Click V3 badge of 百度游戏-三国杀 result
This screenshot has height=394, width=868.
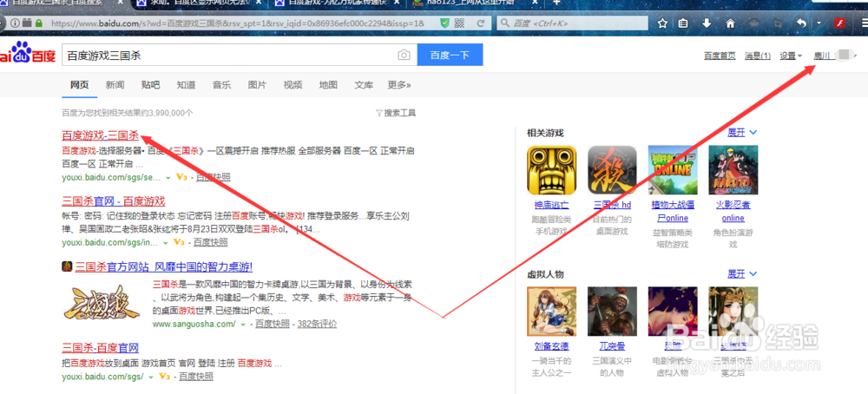point(181,177)
